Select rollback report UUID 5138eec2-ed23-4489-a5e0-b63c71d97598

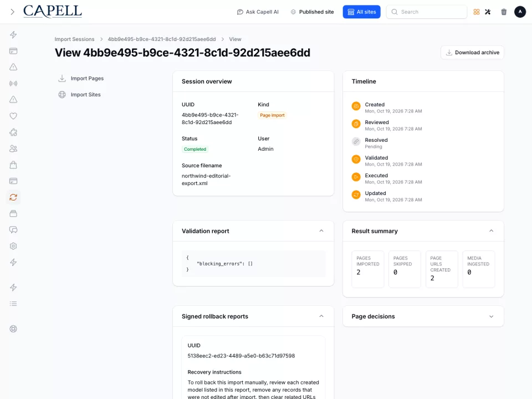(241, 356)
